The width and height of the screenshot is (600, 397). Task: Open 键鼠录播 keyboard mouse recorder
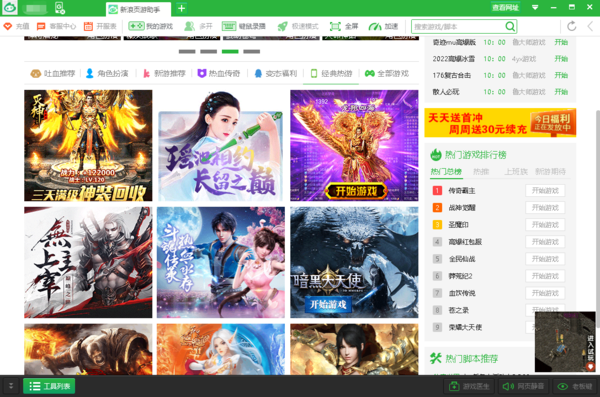coord(243,26)
